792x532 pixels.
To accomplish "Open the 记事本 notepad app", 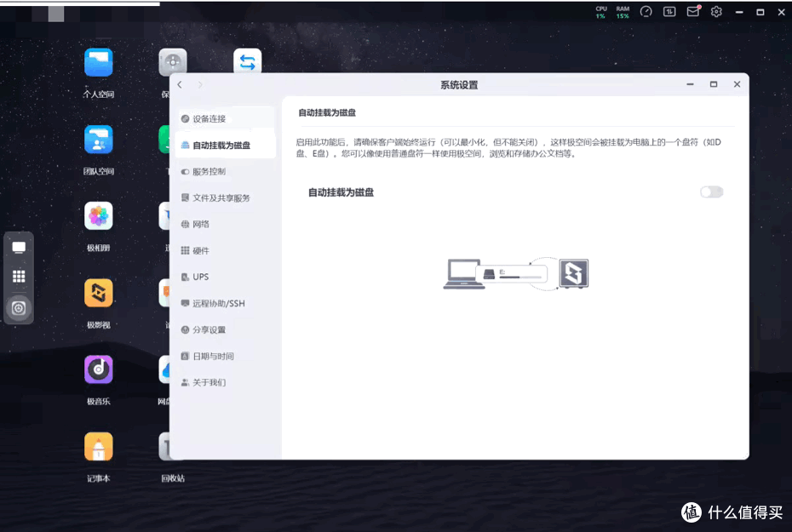I will (99, 447).
